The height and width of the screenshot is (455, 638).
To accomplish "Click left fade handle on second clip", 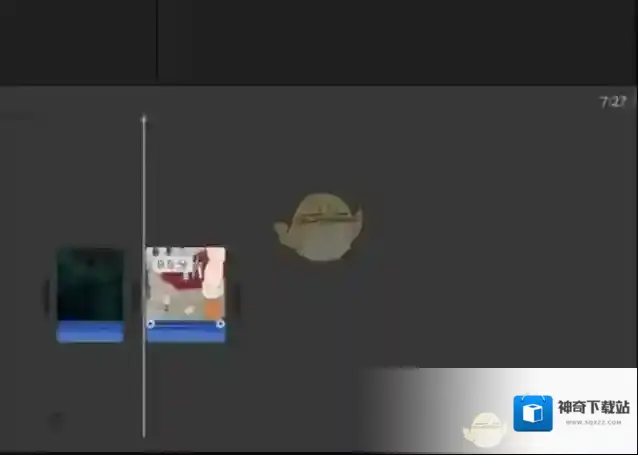I will click(151, 324).
